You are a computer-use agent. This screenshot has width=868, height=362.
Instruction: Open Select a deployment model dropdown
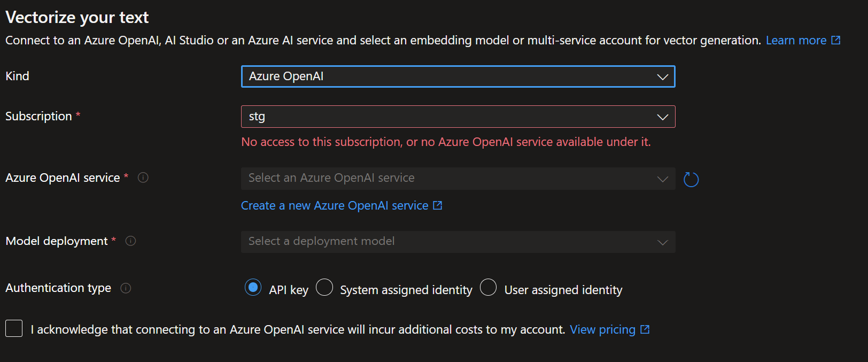(x=449, y=242)
